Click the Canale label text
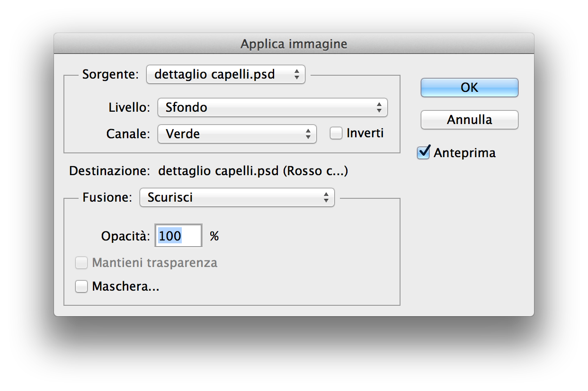The width and height of the screenshot is (588, 391). [x=128, y=134]
